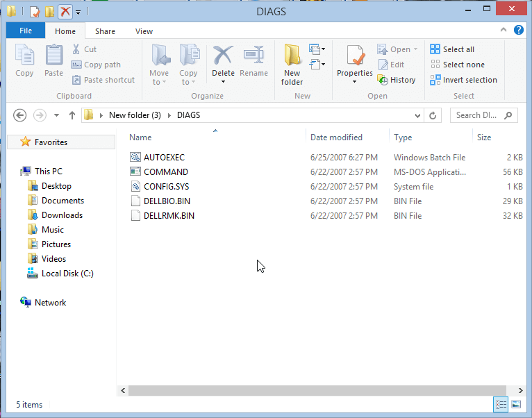The height and width of the screenshot is (418, 532).
Task: Sort by the Type column header
Action: point(403,137)
